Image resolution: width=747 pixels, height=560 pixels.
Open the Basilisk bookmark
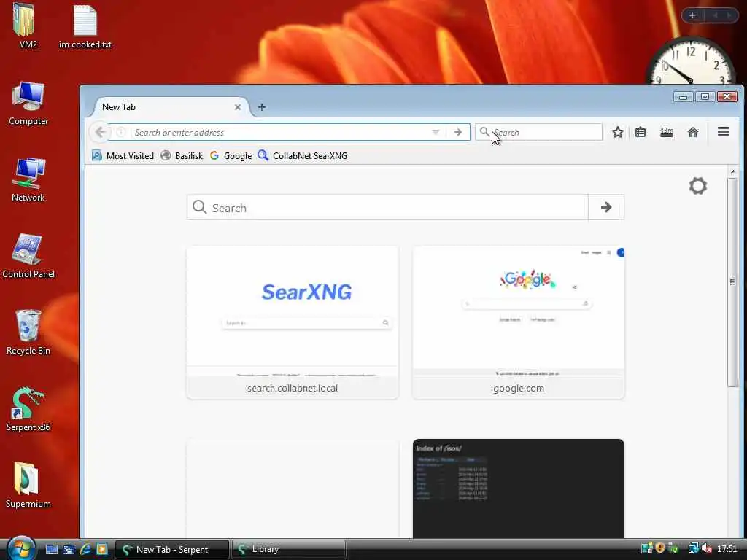[182, 156]
